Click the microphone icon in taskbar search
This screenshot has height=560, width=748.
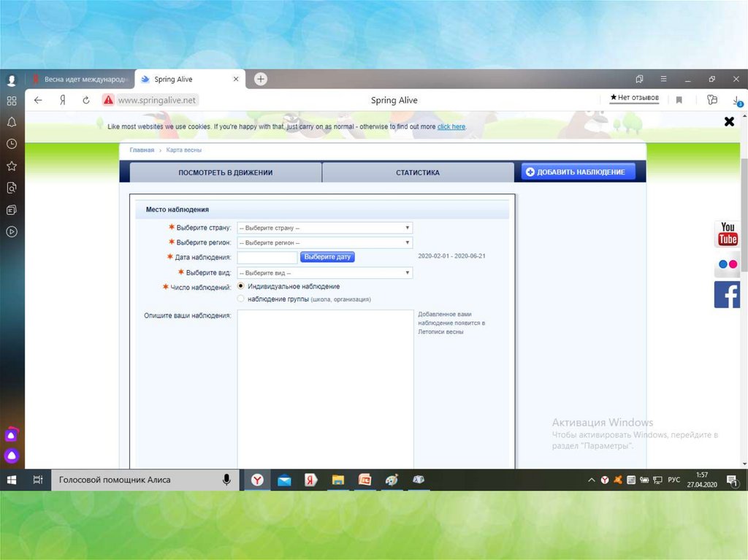[x=226, y=480]
